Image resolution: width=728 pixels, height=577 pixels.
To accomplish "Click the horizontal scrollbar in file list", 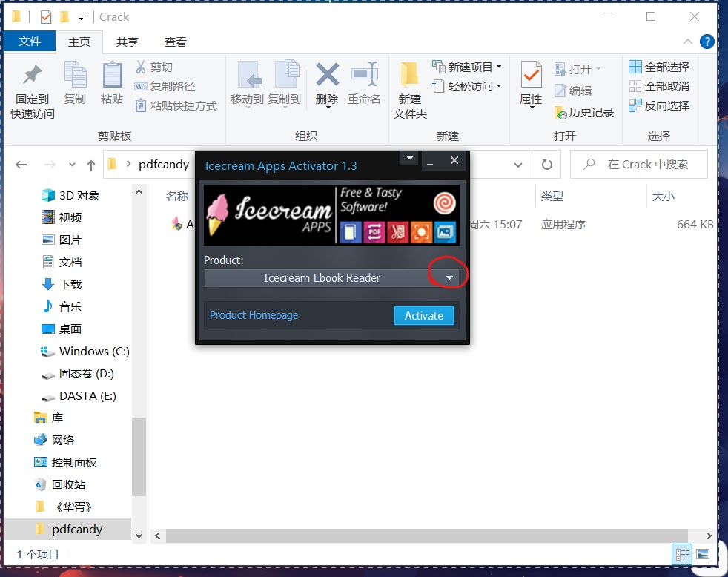I will 427,535.
